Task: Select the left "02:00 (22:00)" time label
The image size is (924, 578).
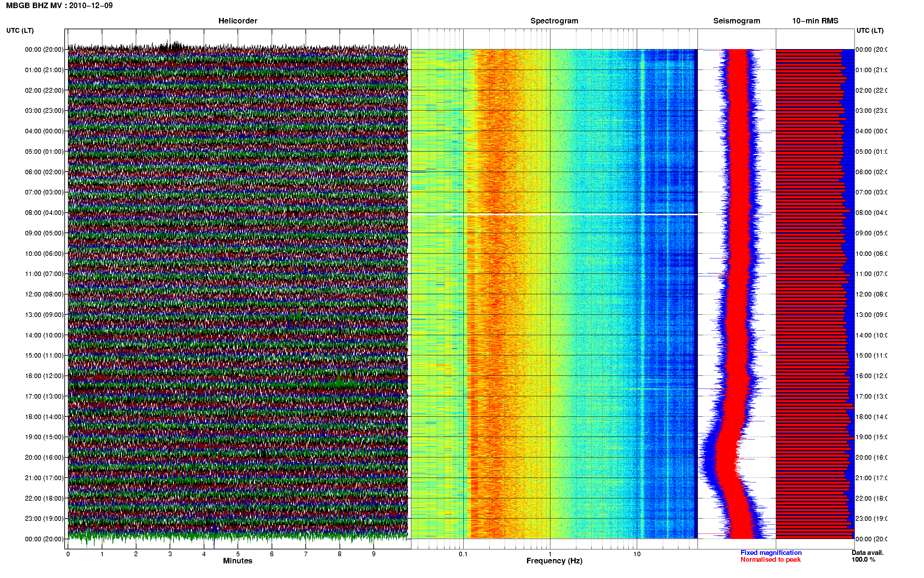Action: (x=44, y=90)
